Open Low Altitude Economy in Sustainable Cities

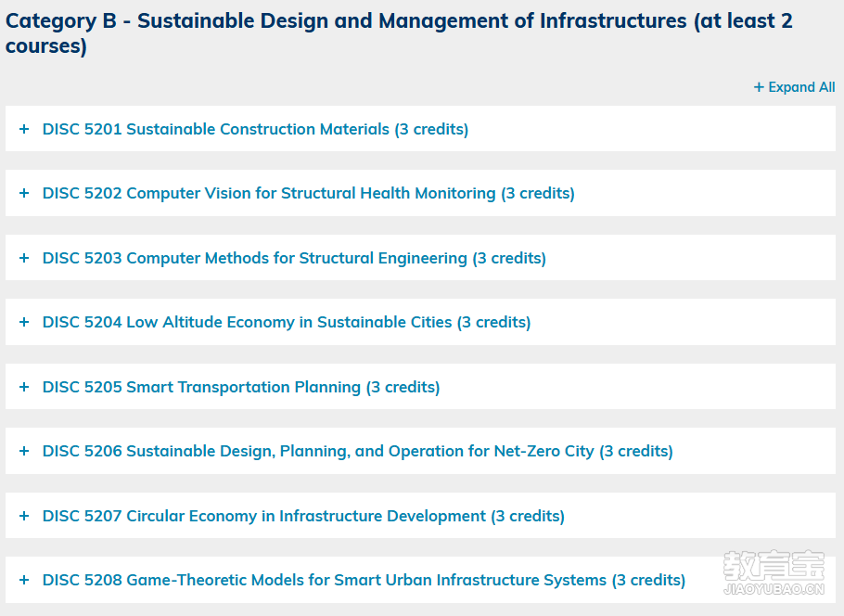287,323
